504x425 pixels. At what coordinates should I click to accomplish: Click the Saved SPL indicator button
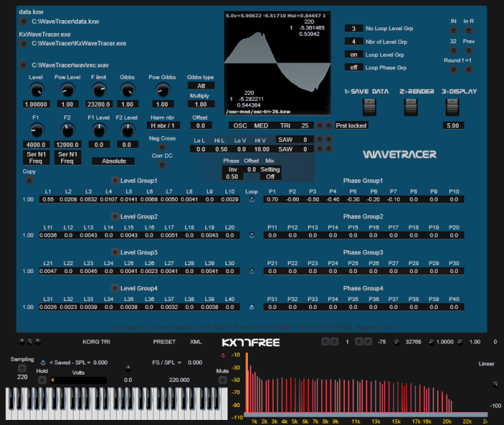click(43, 362)
